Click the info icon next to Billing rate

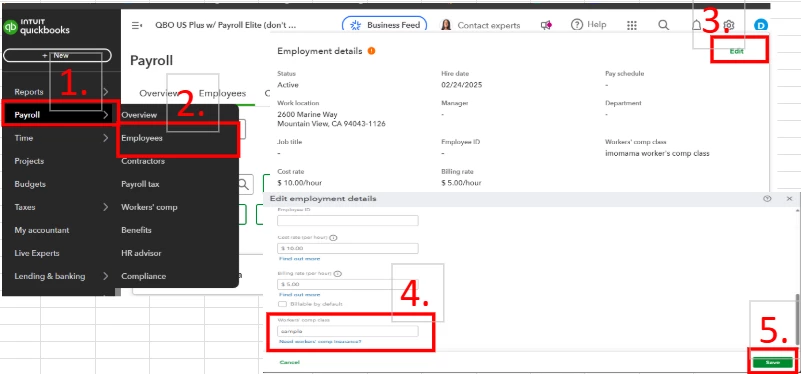tap(338, 273)
